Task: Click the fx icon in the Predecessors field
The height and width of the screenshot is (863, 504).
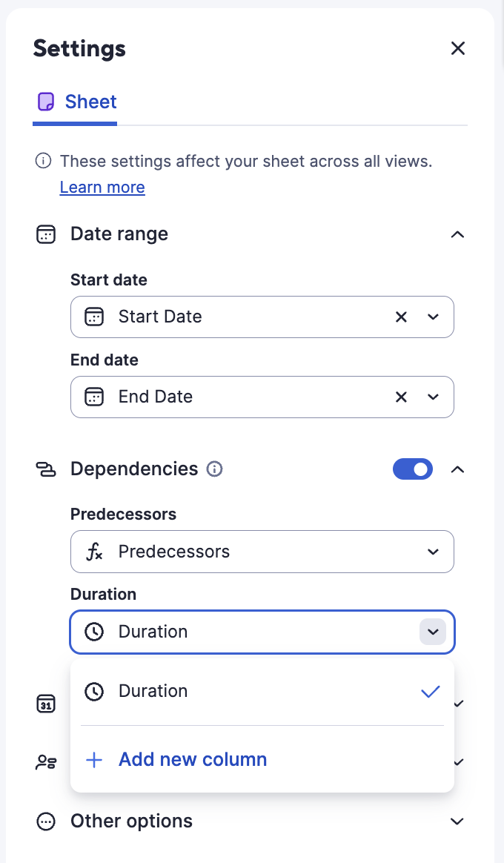Action: (x=94, y=552)
